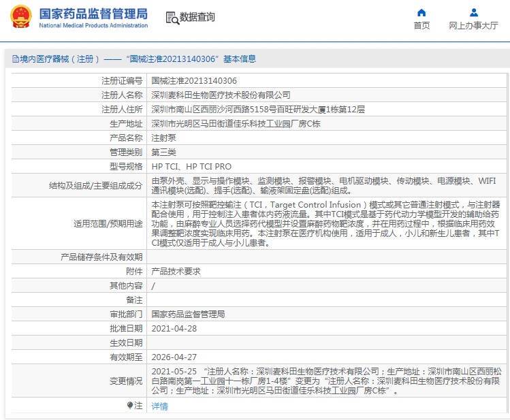Viewport: 510px width, 420px height.
Task: Click product name value 注射泵
Action: pyautogui.click(x=162, y=138)
